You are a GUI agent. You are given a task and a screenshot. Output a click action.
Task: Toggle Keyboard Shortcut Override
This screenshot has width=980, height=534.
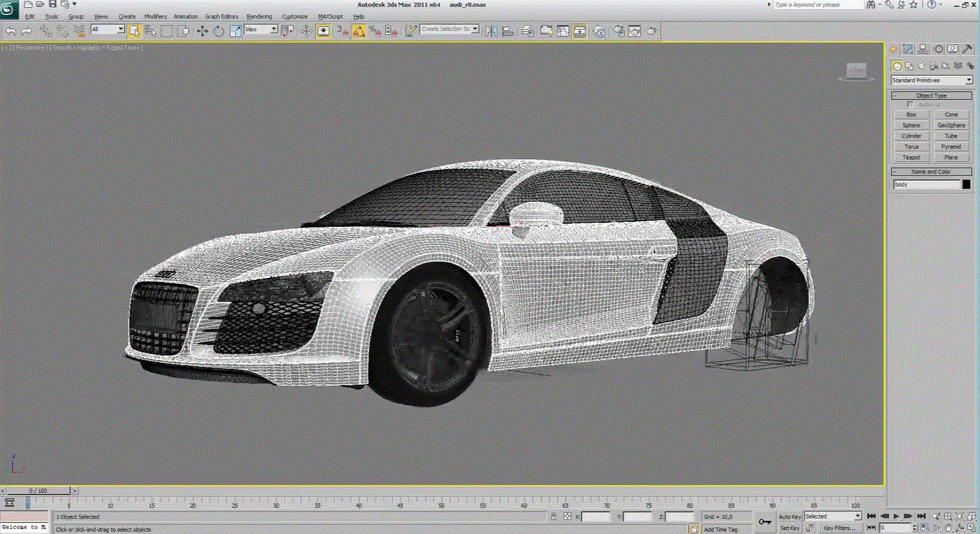click(324, 31)
